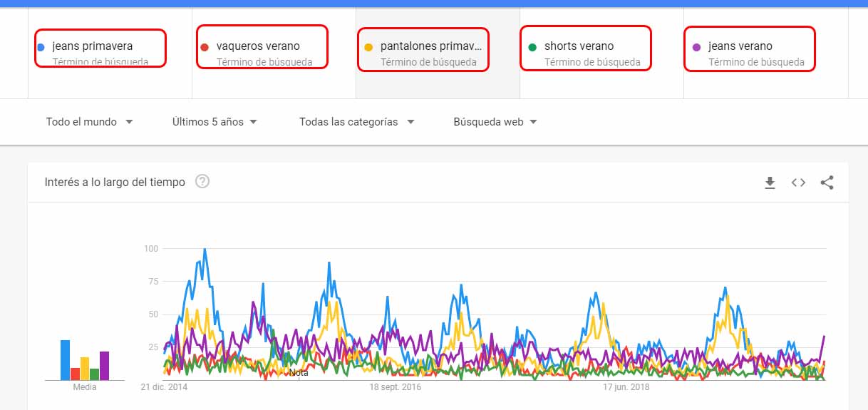Image resolution: width=868 pixels, height=410 pixels.
Task: Click yellow dot next to pantalones primavera
Action: pos(368,47)
